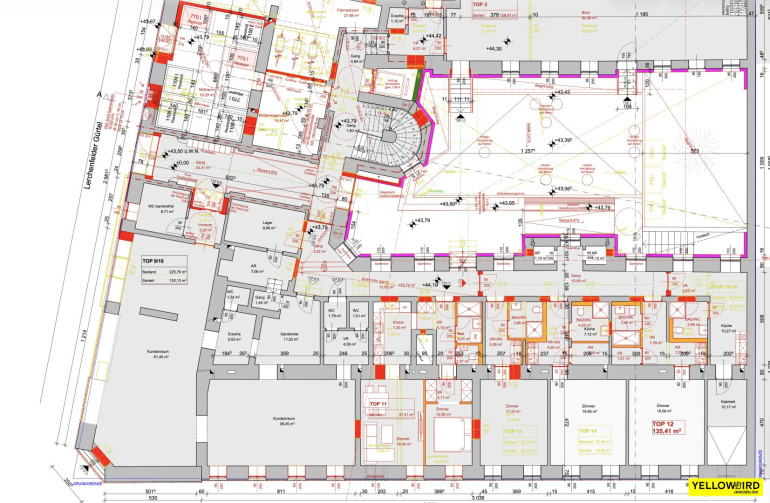770x503 pixels.
Task: Click the Kabinett 10,17 m² room
Action: point(726,405)
